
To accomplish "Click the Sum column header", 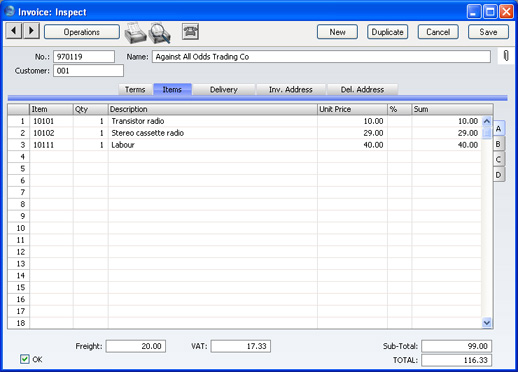I will [x=452, y=109].
